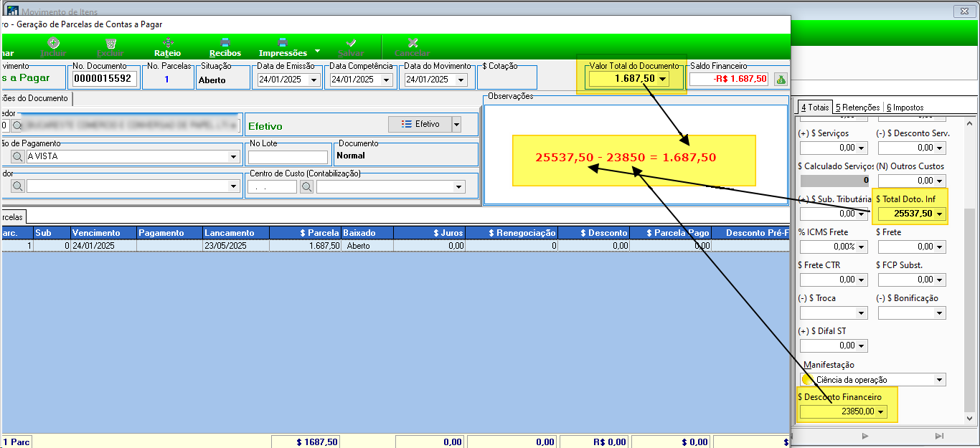Viewport: 980px width, 448px height.
Task: Switch to the 5 Retenções tab
Action: [857, 108]
